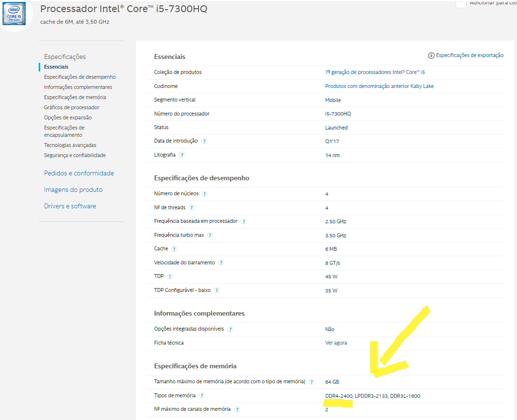517x420 pixels.
Task: Click the Não value for integrated options
Action: pos(330,330)
